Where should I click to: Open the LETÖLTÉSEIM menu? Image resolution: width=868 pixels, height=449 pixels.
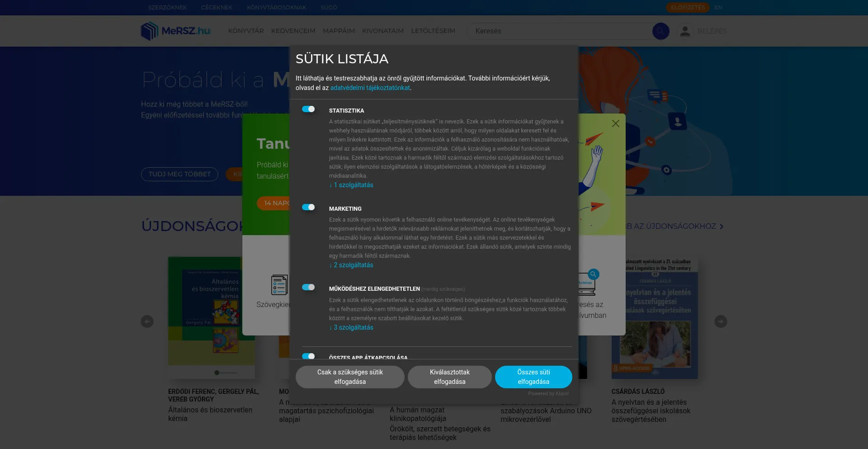(433, 31)
